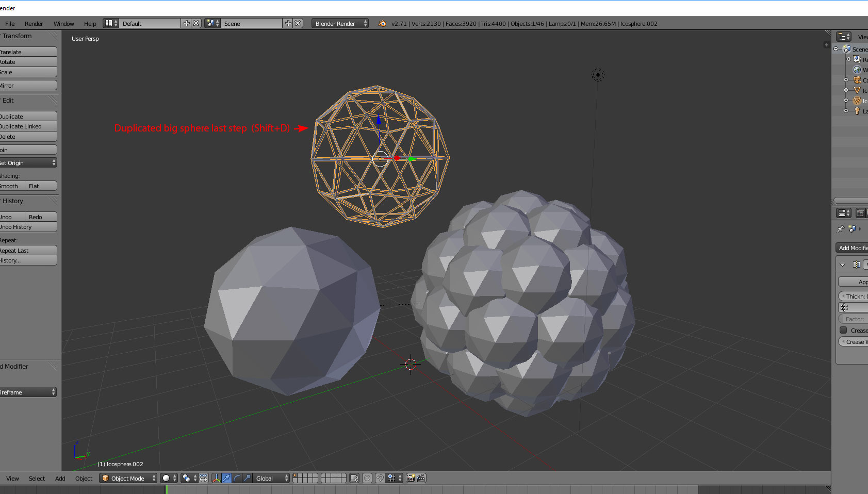Enable the snap magnet icon

tap(380, 478)
